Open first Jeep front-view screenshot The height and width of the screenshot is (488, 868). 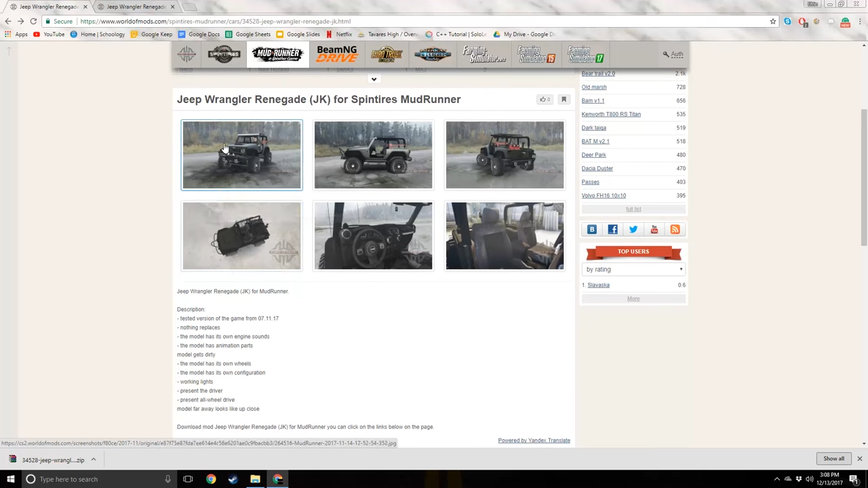[x=241, y=155]
